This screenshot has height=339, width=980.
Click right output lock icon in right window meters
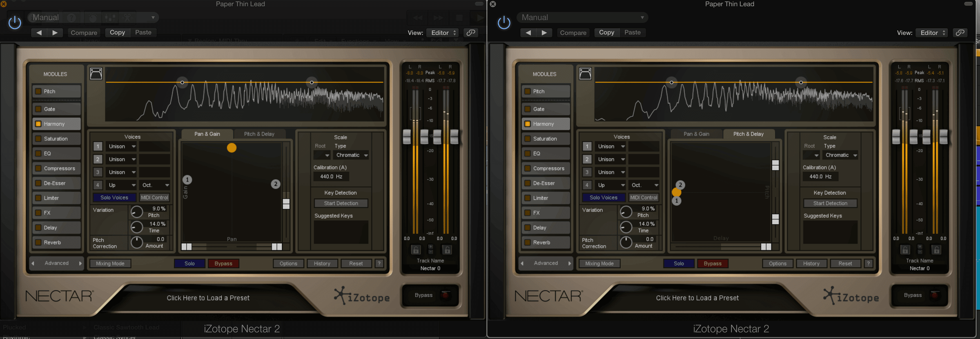click(936, 249)
